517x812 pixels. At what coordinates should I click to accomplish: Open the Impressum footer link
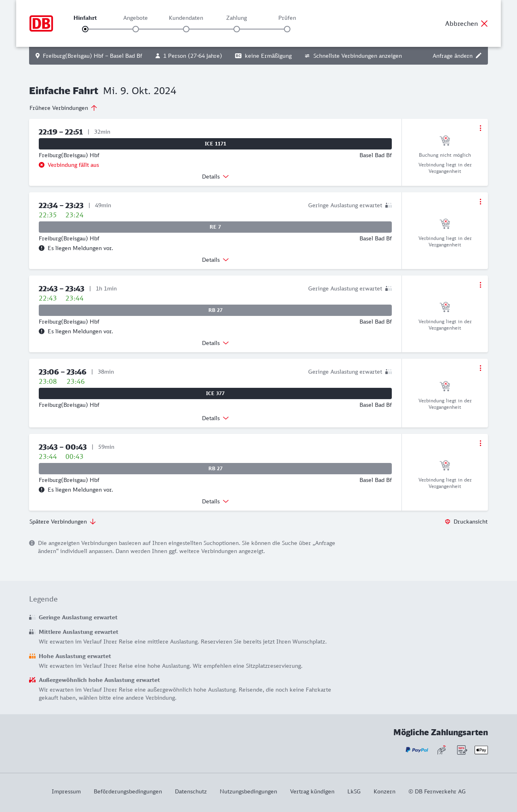[x=66, y=791]
